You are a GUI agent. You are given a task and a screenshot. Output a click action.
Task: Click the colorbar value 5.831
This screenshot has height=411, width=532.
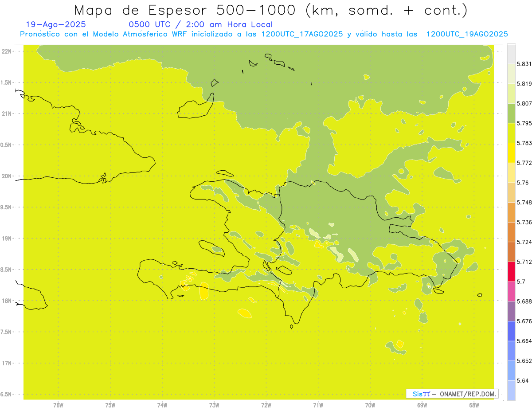[x=524, y=64]
